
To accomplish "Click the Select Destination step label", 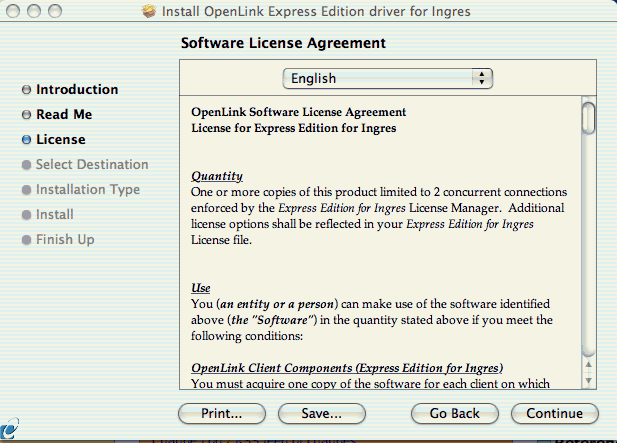I will (x=92, y=164).
